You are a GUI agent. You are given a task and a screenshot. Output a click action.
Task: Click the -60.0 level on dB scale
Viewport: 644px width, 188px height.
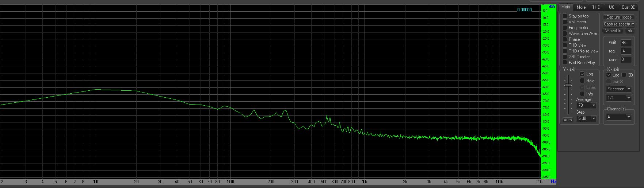[x=545, y=87]
